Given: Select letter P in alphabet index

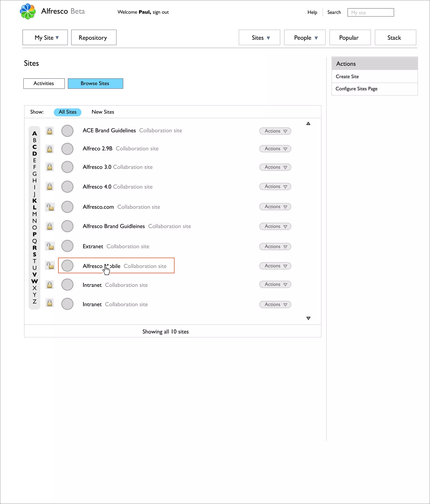Looking at the screenshot, I should coord(34,234).
